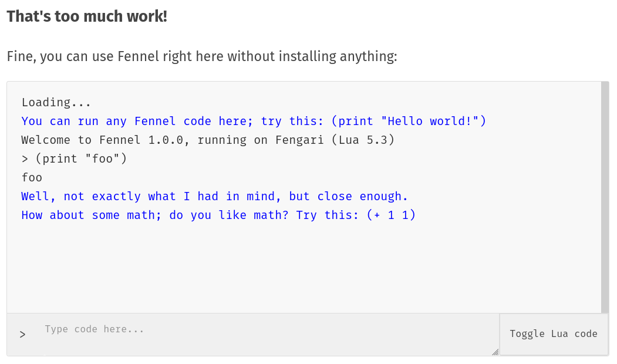Click the 'foo' output result line
Image resolution: width=617 pixels, height=364 pixels.
[32, 178]
